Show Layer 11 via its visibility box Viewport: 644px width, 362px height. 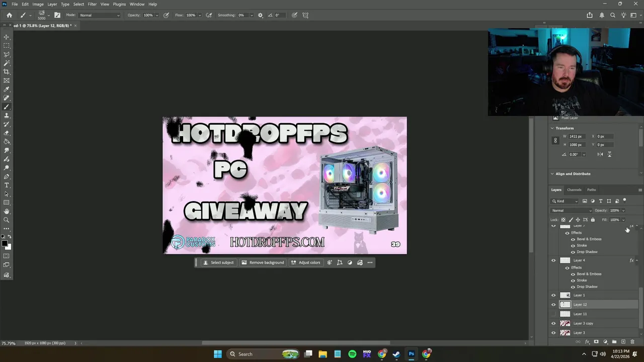[x=553, y=314]
